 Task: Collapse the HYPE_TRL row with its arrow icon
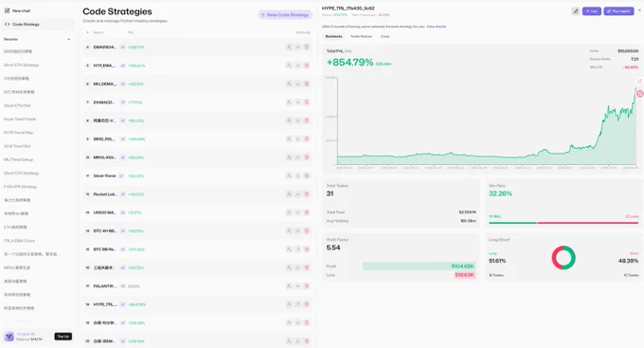tap(297, 304)
